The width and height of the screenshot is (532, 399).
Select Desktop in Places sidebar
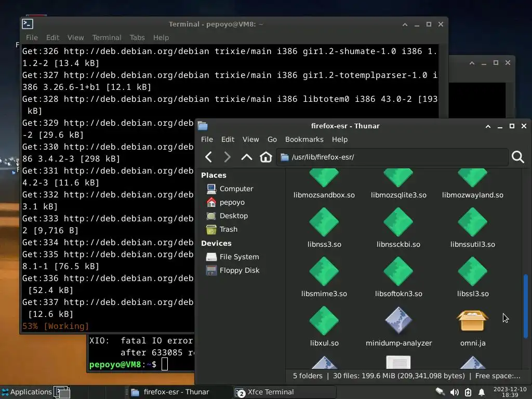pos(227,216)
